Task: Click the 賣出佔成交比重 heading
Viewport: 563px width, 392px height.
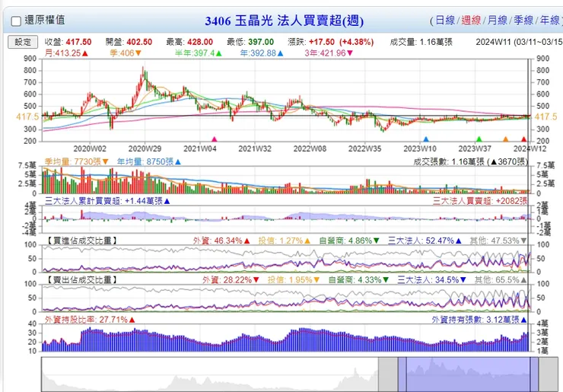Action: [82, 279]
